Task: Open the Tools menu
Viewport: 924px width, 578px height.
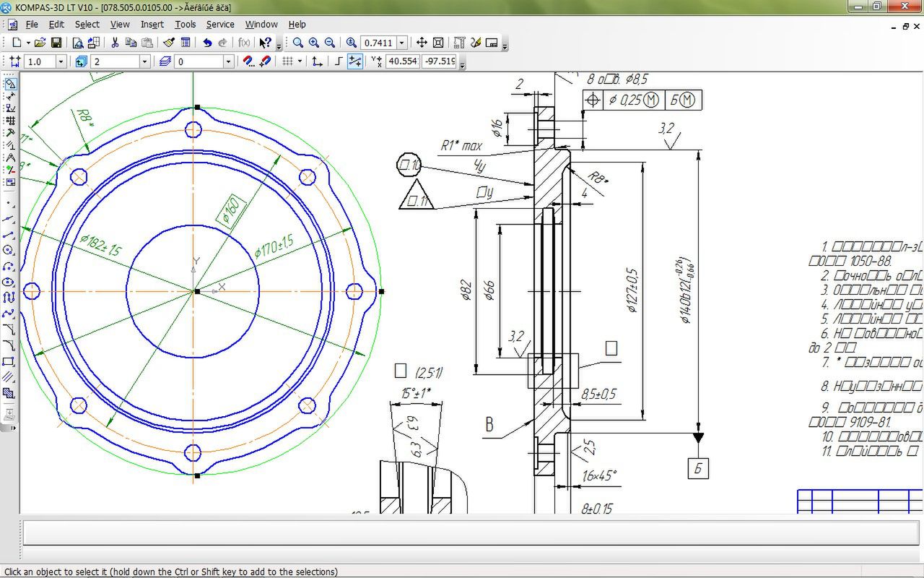Action: 186,24
